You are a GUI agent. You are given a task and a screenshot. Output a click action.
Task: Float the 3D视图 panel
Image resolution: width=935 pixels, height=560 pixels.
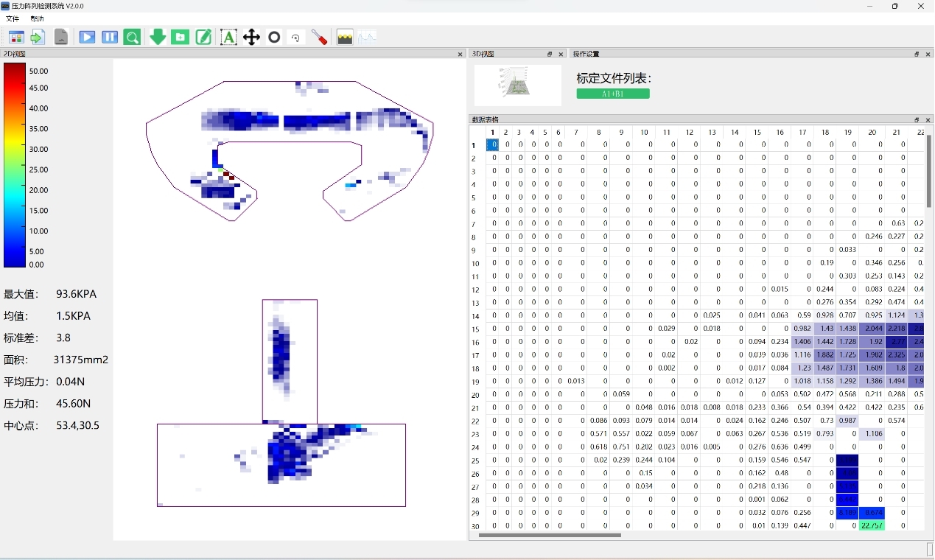click(x=550, y=54)
